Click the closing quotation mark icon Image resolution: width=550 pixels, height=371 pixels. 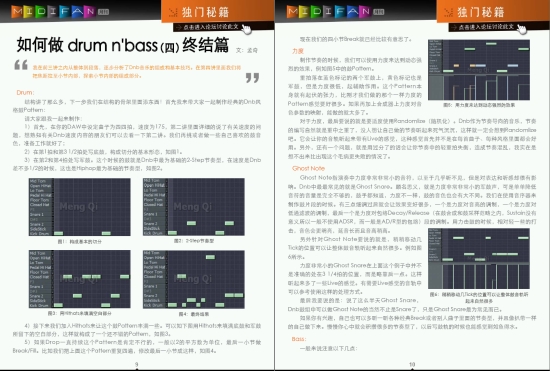click(x=252, y=78)
